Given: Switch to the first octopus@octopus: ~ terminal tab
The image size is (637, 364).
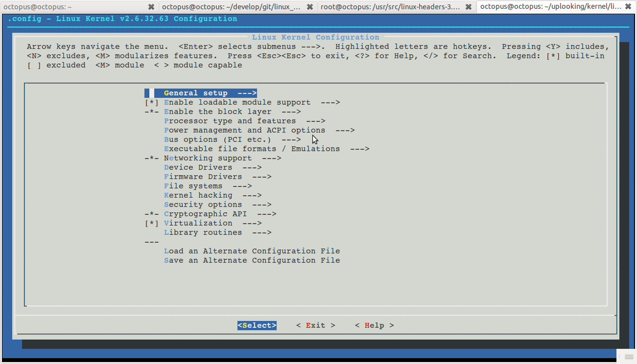Looking at the screenshot, I should coord(78,7).
